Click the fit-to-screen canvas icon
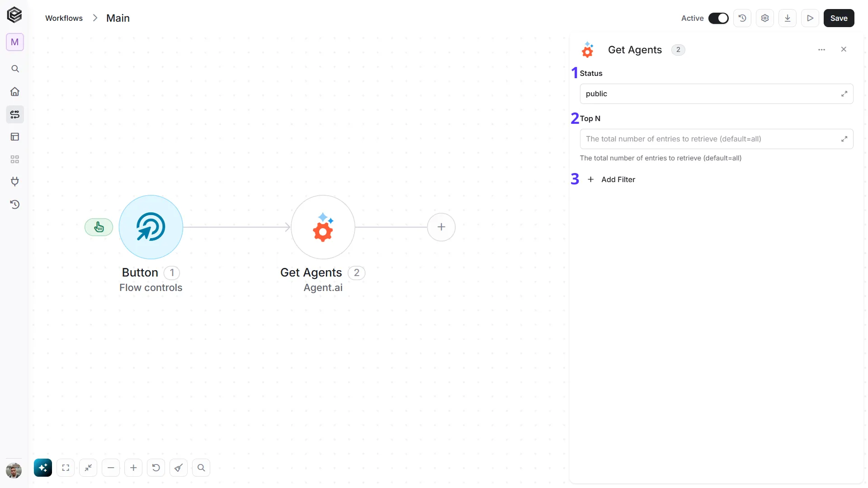 click(66, 468)
